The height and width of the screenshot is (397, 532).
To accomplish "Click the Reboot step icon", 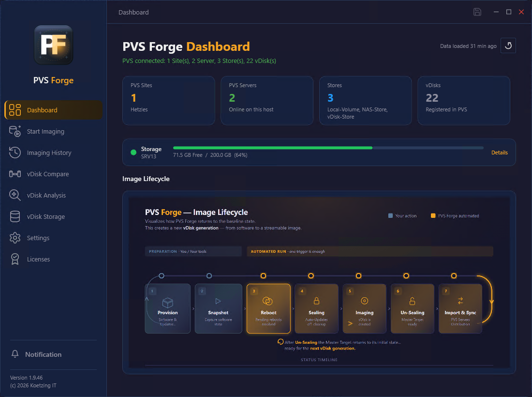I will [268, 301].
